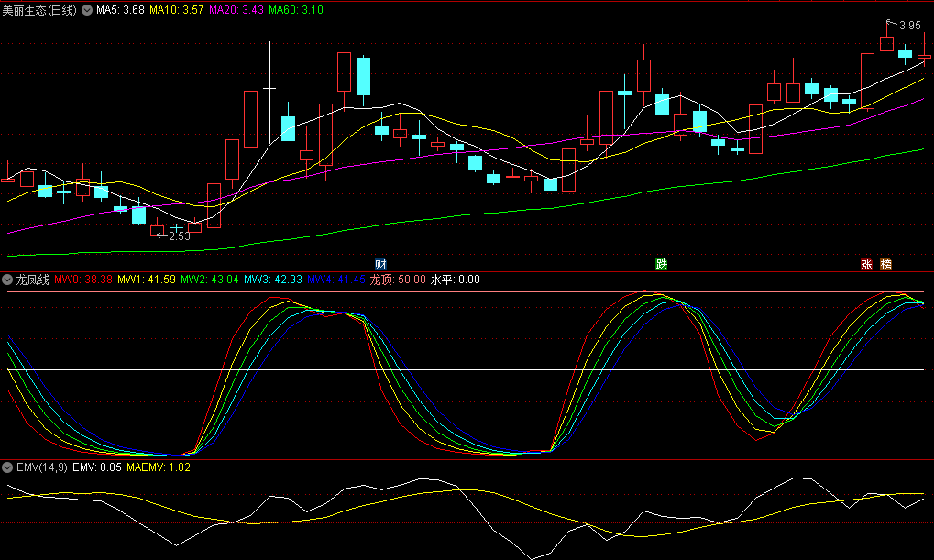Click the 2.53 low price label
The width and height of the screenshot is (934, 560).
coord(180,236)
